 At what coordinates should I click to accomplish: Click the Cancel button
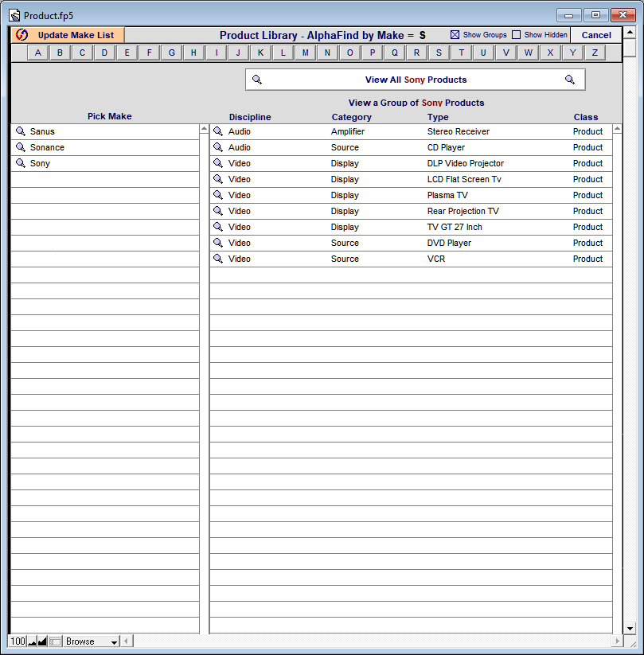click(596, 35)
